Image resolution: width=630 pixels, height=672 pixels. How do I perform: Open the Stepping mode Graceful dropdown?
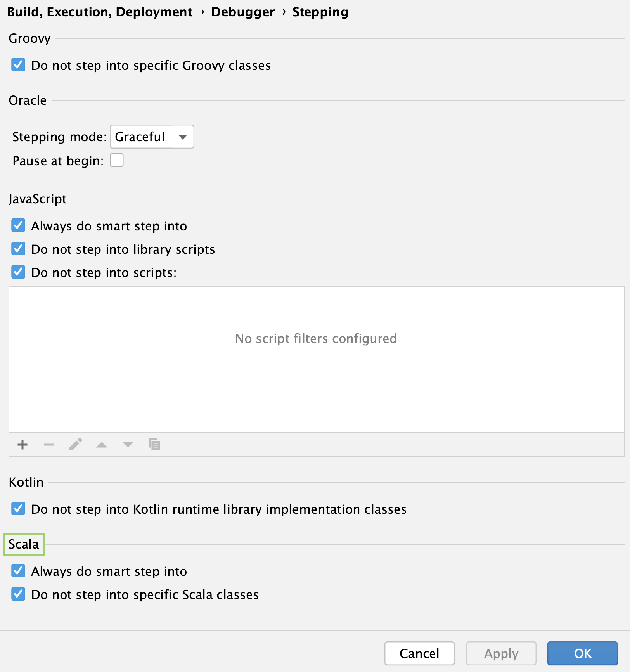pos(152,137)
